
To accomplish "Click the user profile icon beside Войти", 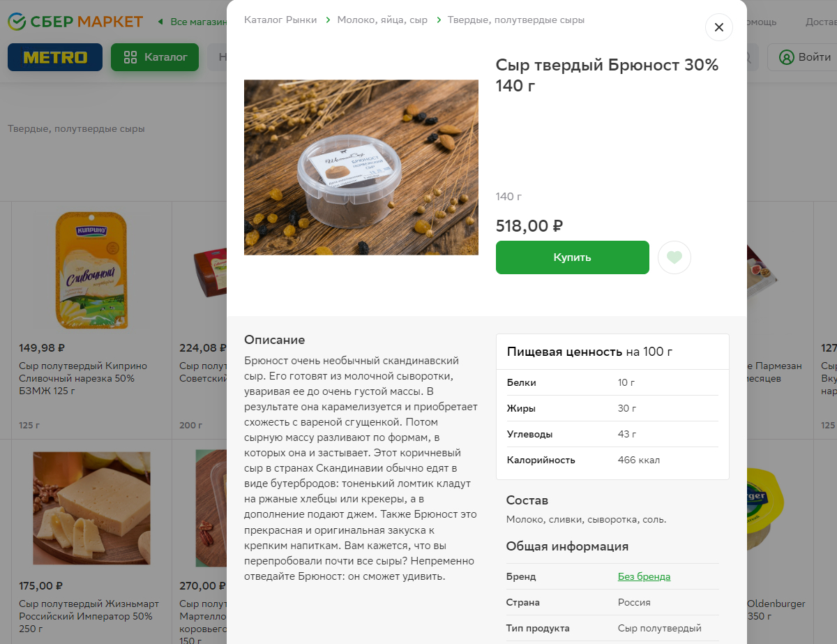I will click(x=787, y=57).
